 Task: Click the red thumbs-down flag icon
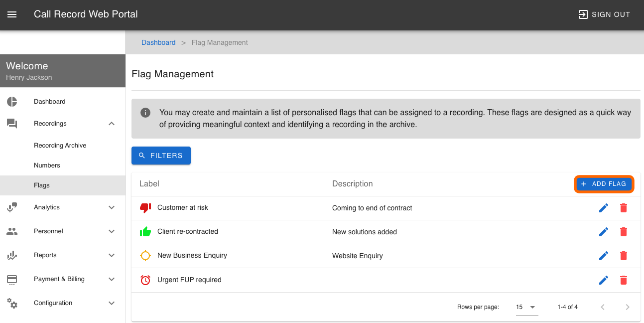(x=145, y=208)
